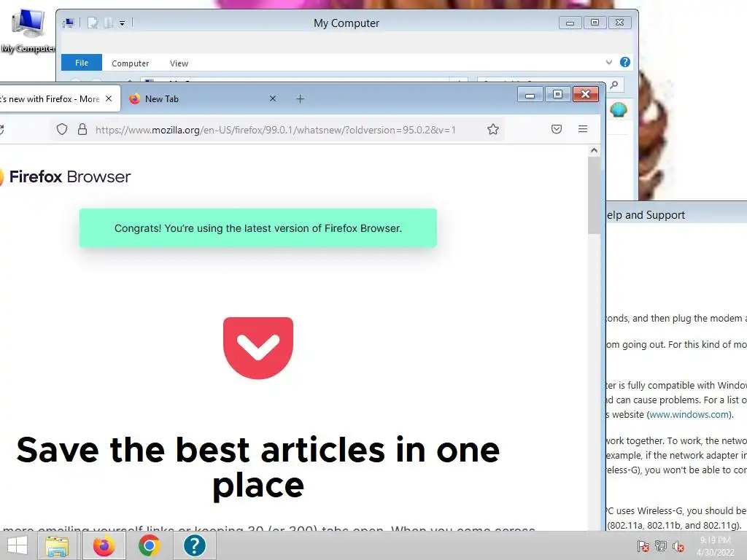Open Help and Support taskbar icon
This screenshot has width=747, height=560.
[194, 545]
